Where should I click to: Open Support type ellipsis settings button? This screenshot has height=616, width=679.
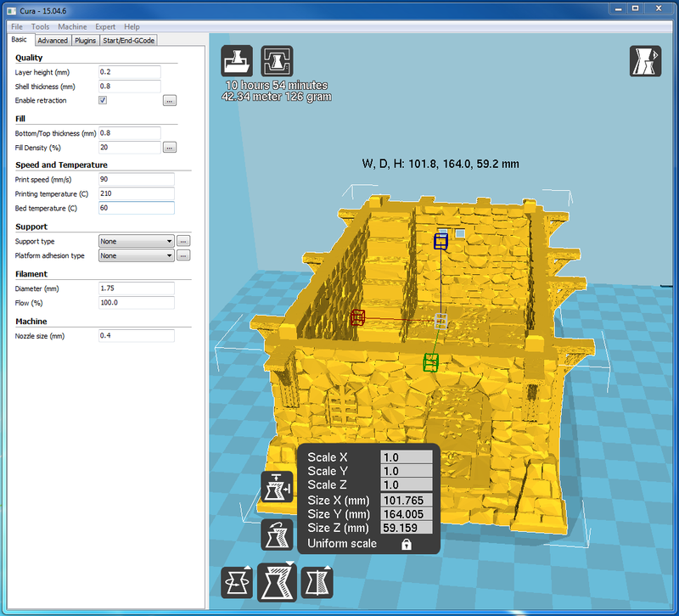tap(183, 241)
